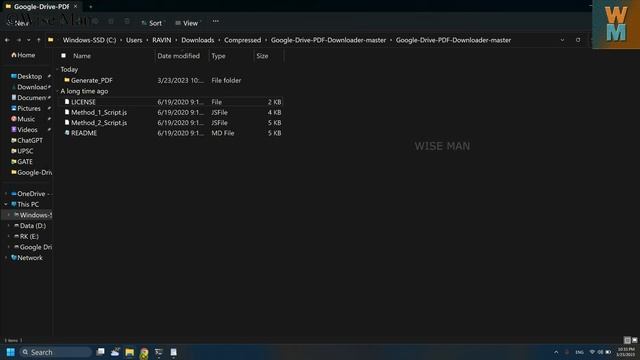640x360 pixels.
Task: Go to Downloads in the breadcrumb
Action: 198,40
